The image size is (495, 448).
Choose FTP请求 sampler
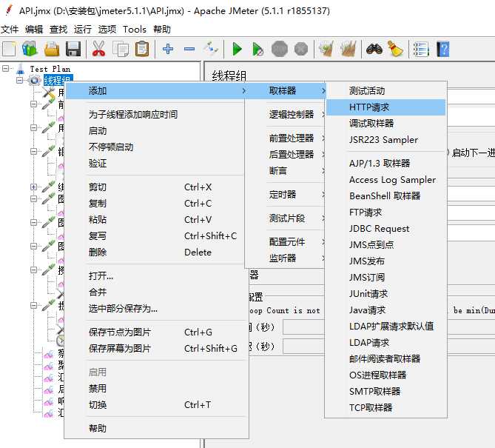pyautogui.click(x=385, y=213)
